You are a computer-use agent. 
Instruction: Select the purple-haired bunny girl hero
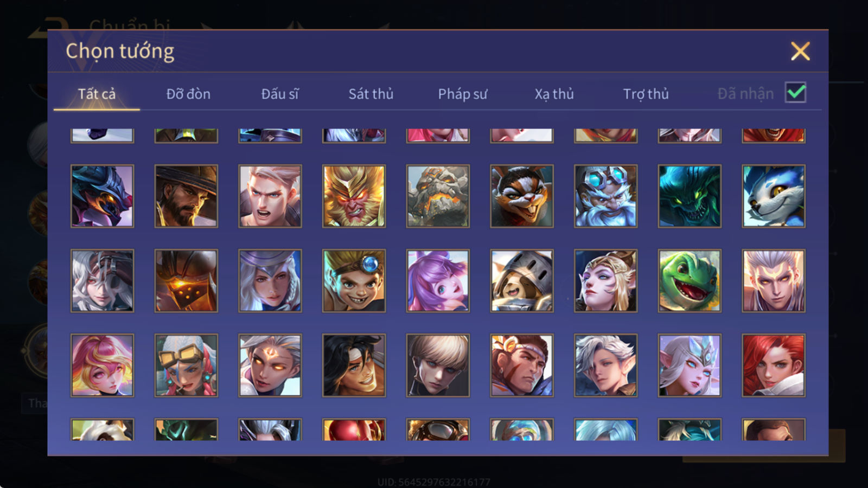pyautogui.click(x=438, y=280)
